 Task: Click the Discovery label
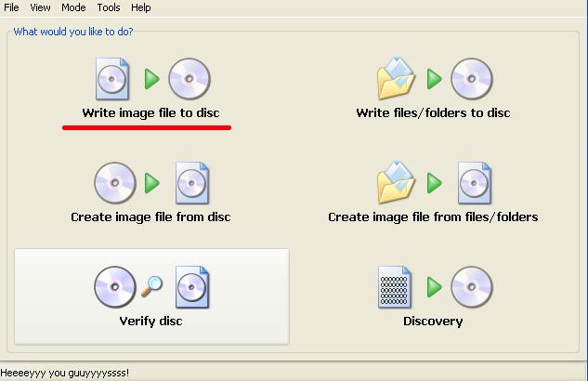pos(433,322)
